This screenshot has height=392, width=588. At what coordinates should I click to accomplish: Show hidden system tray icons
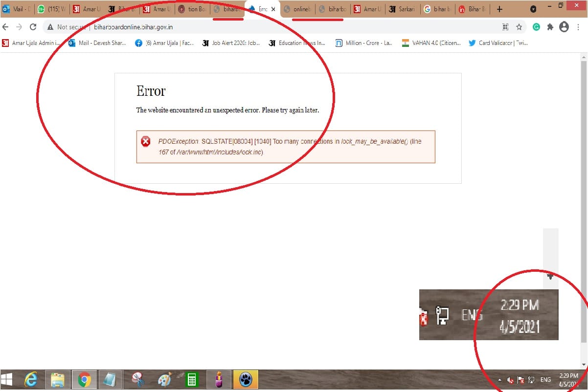click(x=499, y=380)
